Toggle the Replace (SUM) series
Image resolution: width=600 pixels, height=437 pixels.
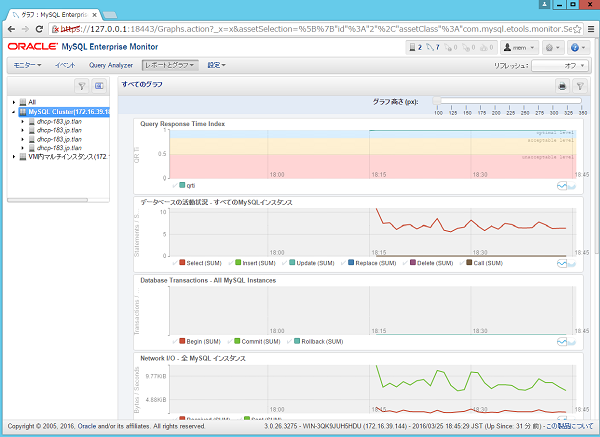coord(368,263)
